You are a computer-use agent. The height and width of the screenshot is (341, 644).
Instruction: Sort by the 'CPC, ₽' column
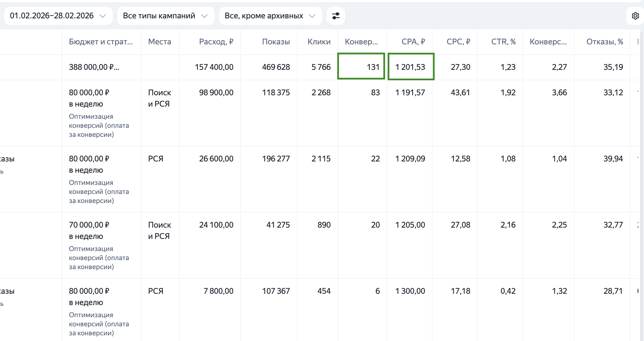(x=458, y=42)
